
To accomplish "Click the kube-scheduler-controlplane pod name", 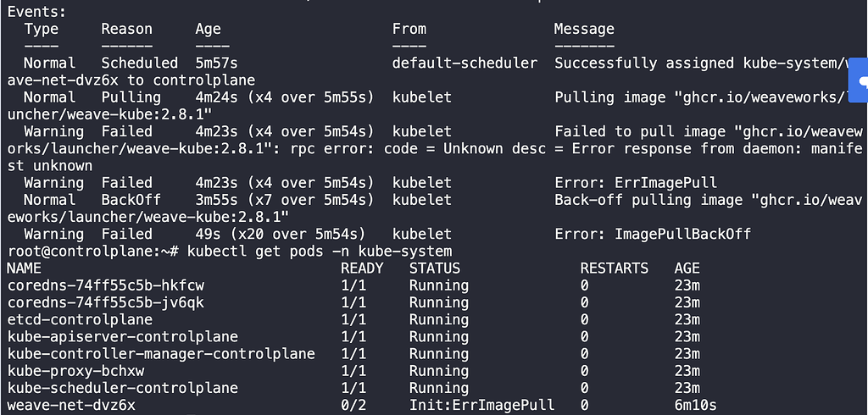I will [123, 388].
